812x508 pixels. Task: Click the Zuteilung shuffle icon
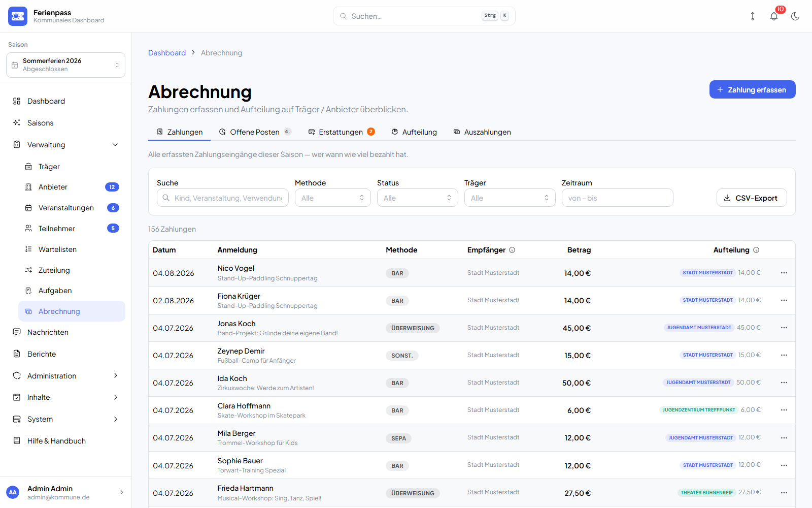[28, 270]
